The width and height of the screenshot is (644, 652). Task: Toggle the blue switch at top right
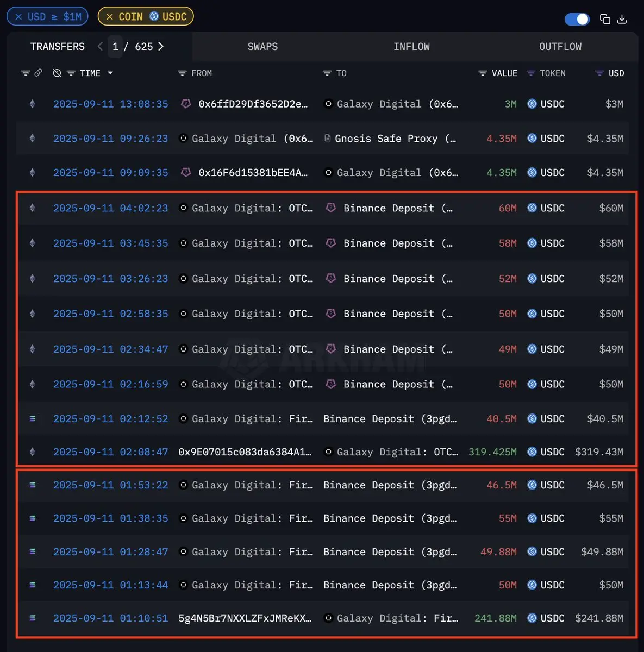point(577,19)
